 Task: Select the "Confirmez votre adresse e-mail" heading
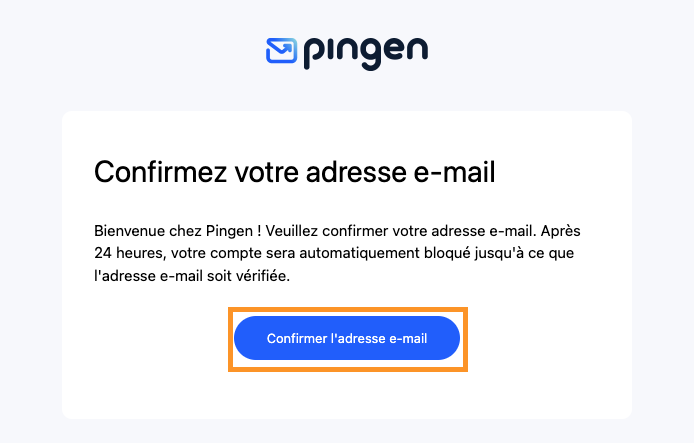coord(295,172)
